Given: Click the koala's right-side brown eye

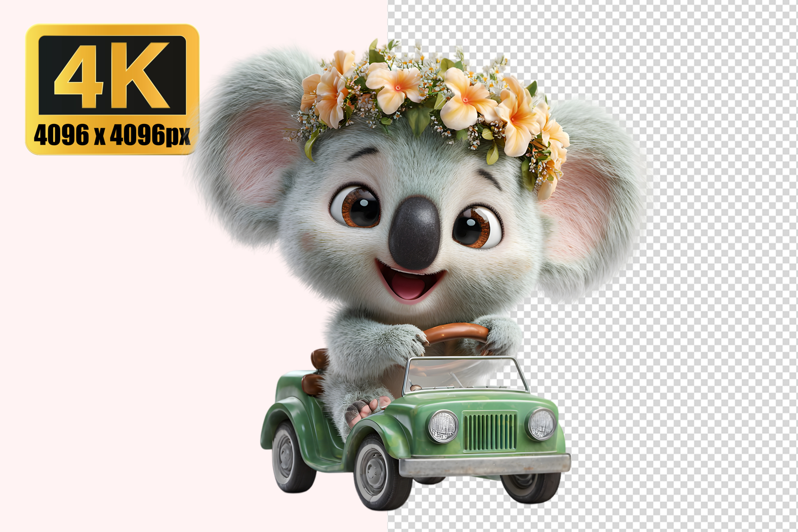Looking at the screenshot, I should [476, 228].
